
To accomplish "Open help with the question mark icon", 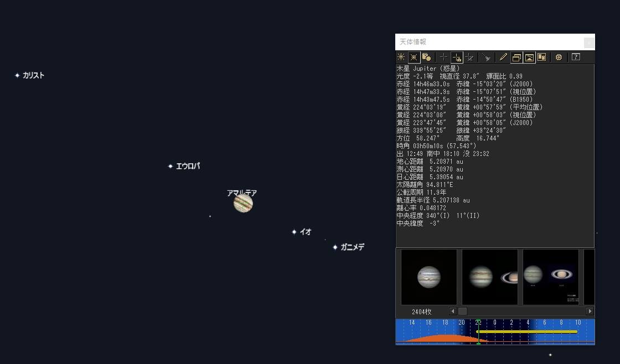I will [x=576, y=58].
